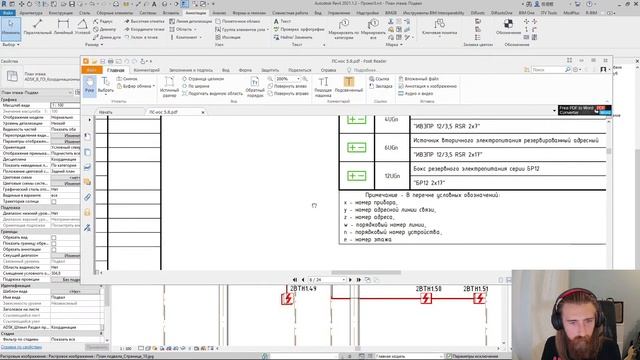
Task: Click the Spot Elevation (Высотная отметка) tool
Action: click(144, 21)
